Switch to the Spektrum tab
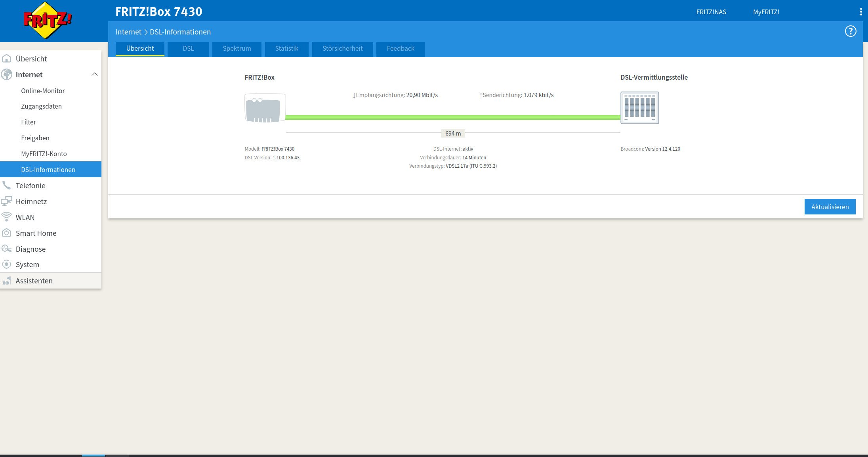 pos(237,49)
